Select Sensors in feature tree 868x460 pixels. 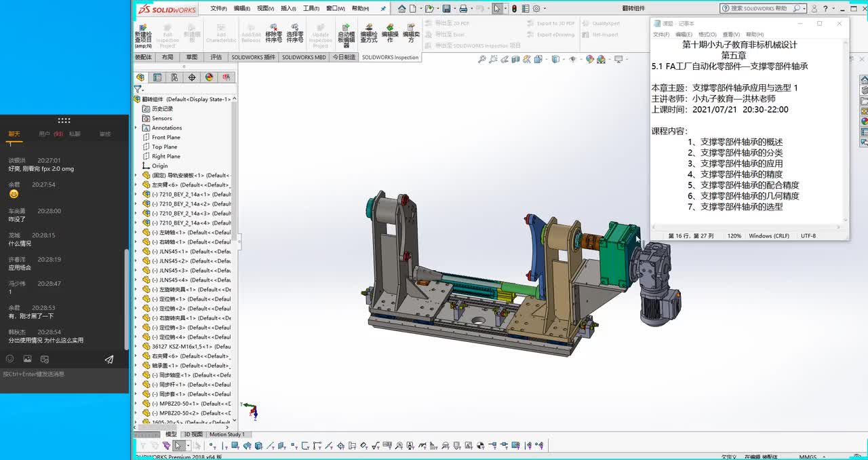click(161, 118)
